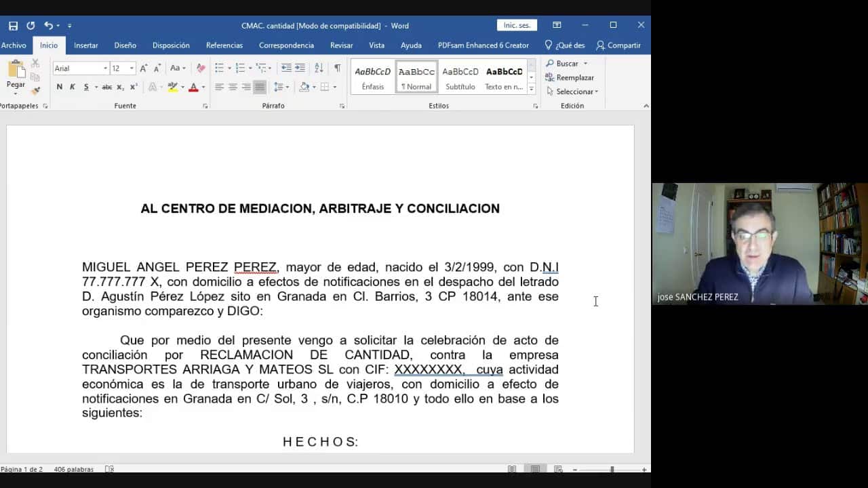The image size is (868, 488).
Task: Click the 406 palabras word count
Action: click(x=73, y=469)
